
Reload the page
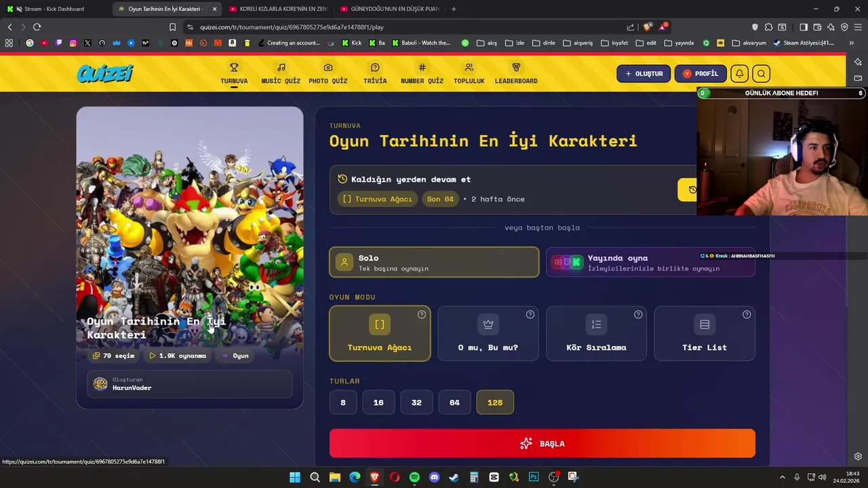click(x=37, y=27)
